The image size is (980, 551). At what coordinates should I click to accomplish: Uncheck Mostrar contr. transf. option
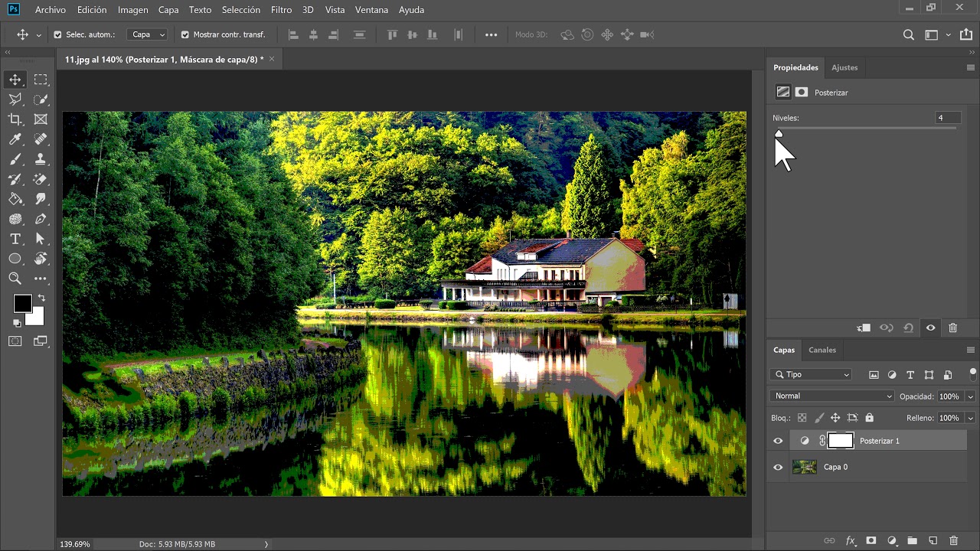(185, 34)
